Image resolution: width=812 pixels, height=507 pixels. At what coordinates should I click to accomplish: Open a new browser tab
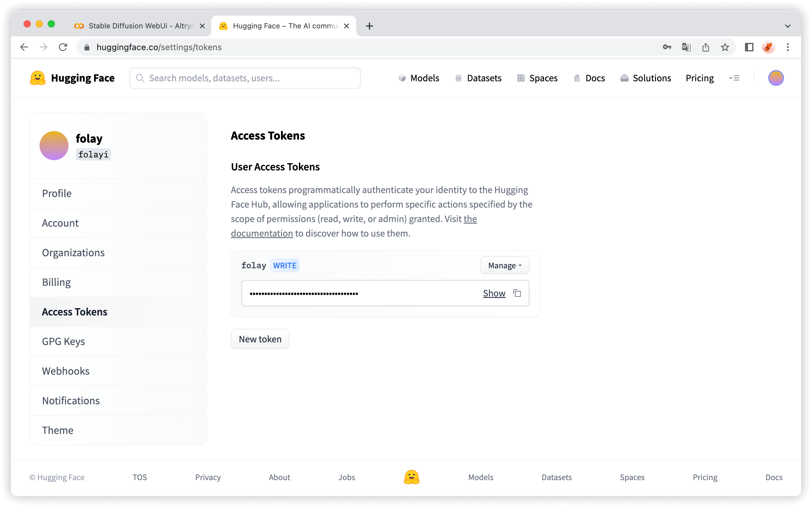pyautogui.click(x=369, y=26)
